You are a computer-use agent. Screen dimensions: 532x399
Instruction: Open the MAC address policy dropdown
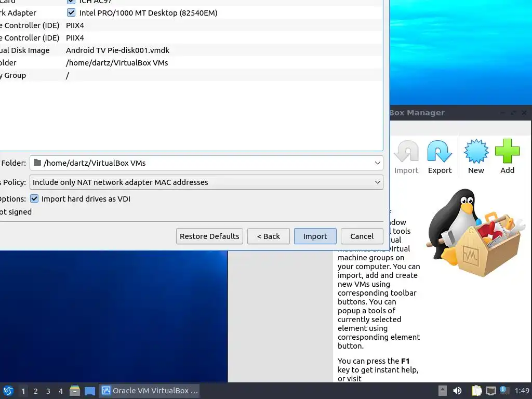point(206,182)
